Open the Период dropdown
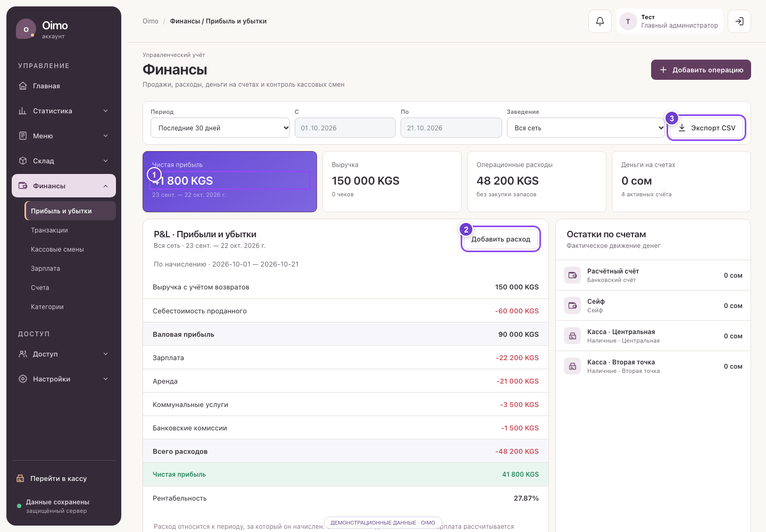 [x=220, y=128]
